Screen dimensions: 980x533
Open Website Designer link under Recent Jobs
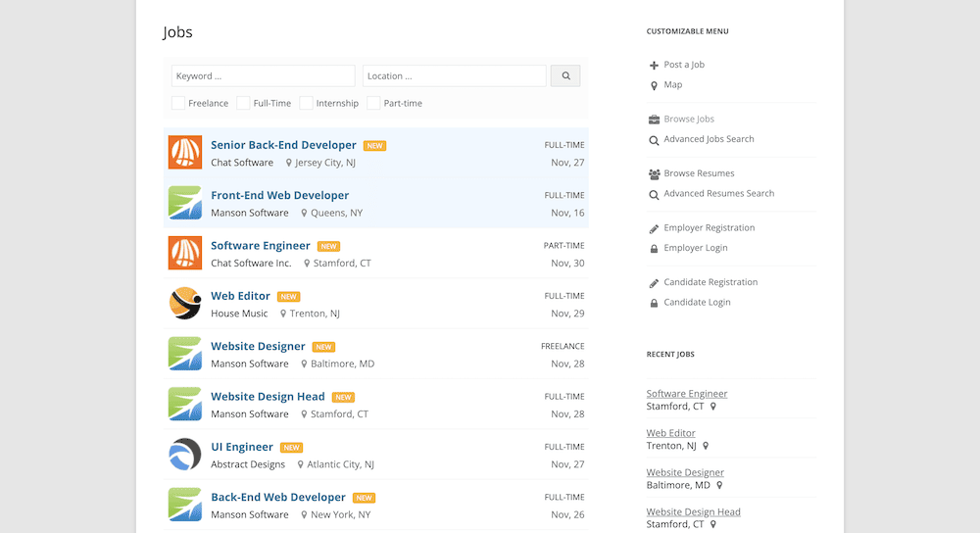pos(685,472)
